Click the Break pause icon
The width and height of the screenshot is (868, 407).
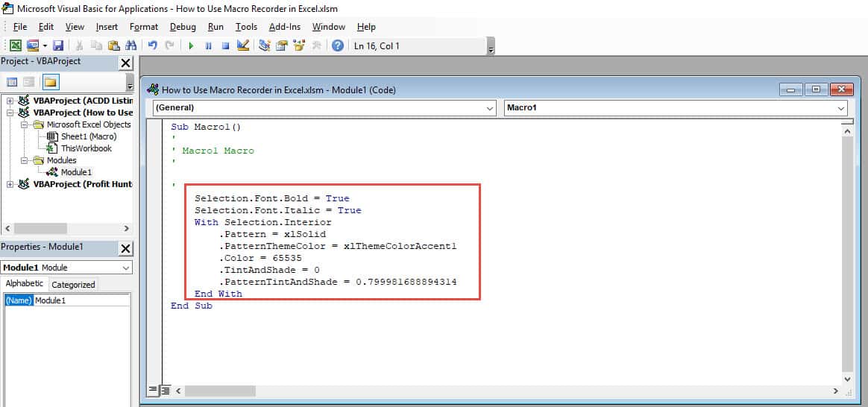coord(208,46)
